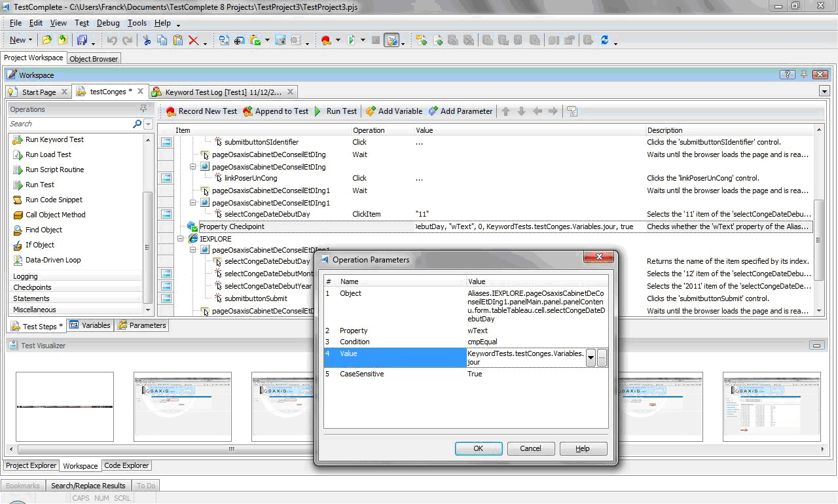Expand the Logging operations category

point(75,276)
